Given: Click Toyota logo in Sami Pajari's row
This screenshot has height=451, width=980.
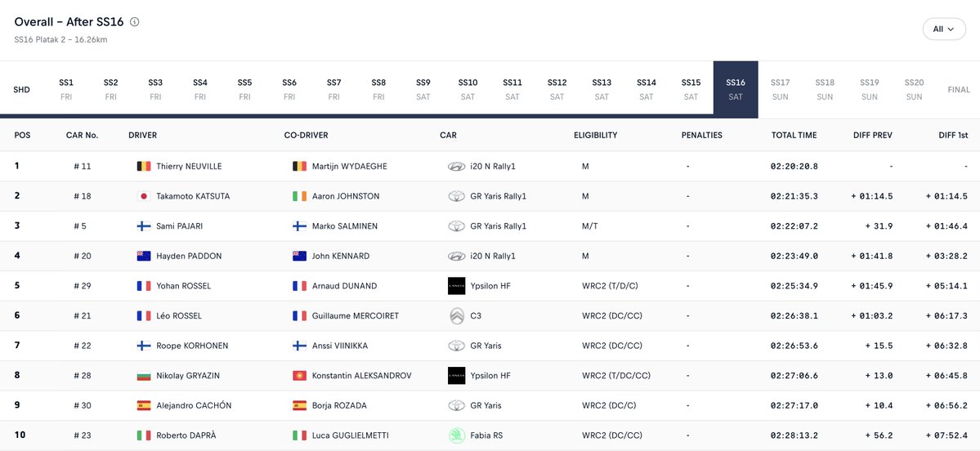Looking at the screenshot, I should [x=456, y=226].
